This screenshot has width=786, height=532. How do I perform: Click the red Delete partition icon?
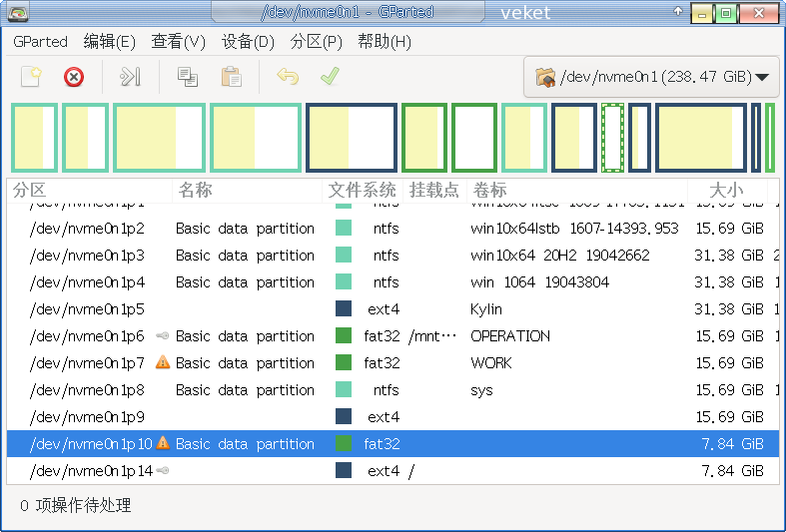(x=74, y=77)
